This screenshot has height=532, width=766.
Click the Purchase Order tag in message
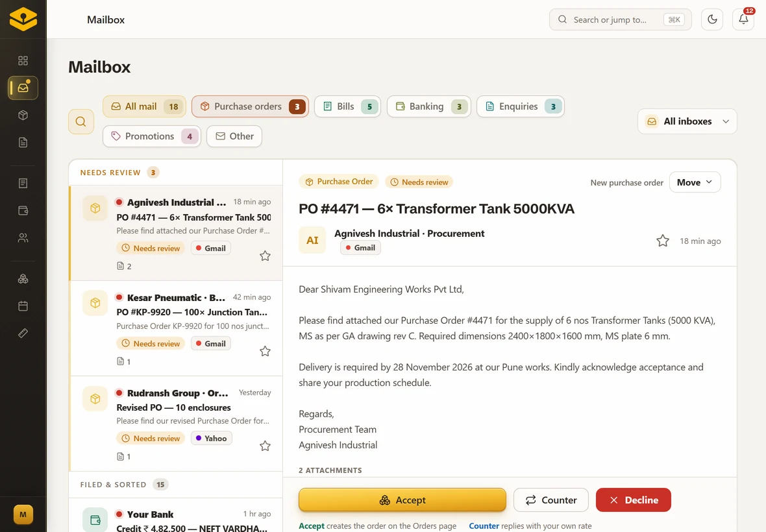coord(339,182)
